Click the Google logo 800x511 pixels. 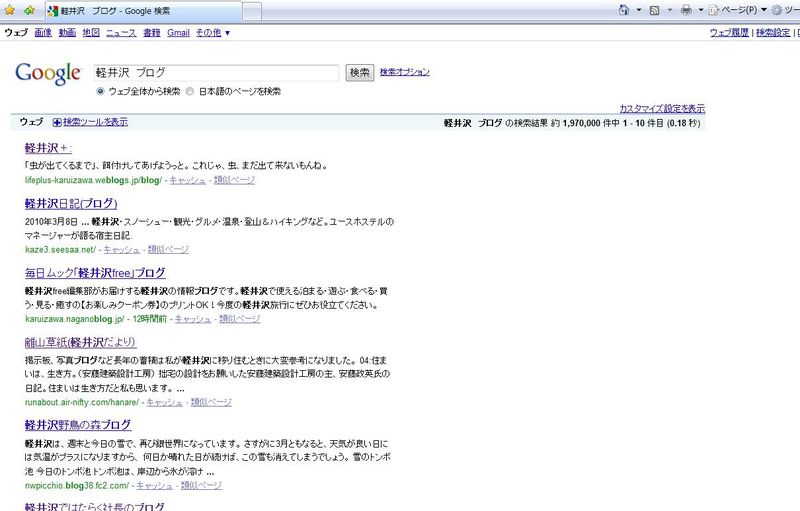click(x=48, y=73)
